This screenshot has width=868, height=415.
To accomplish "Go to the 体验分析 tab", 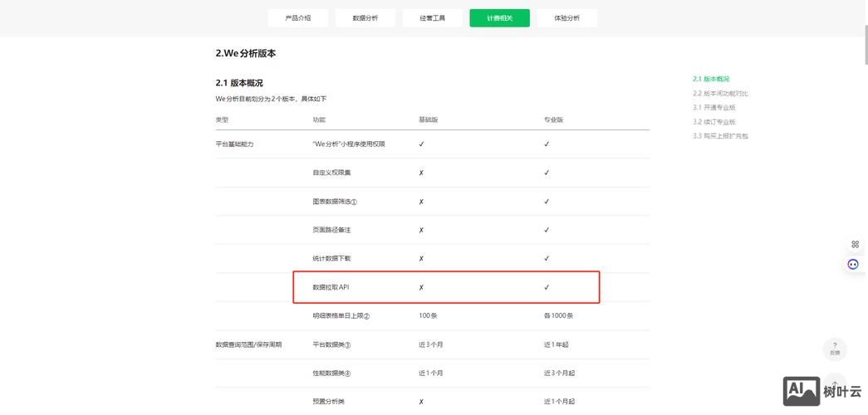I will 566,17.
